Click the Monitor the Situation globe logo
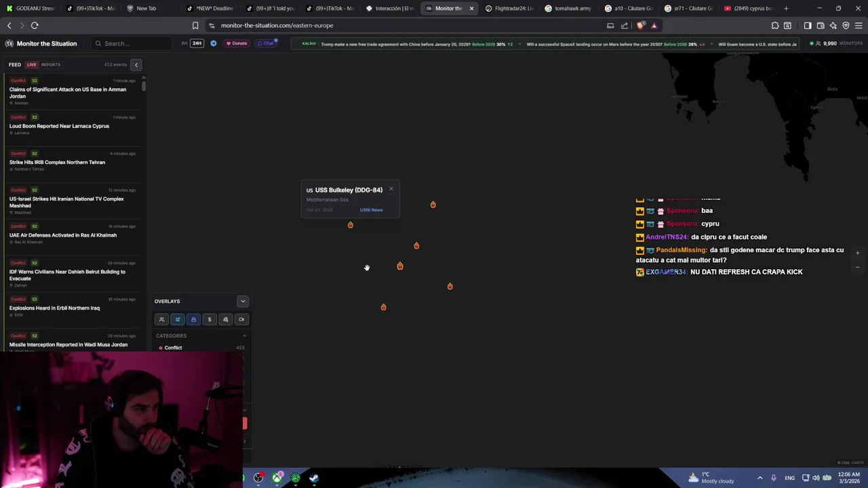868x488 pixels. (9, 43)
